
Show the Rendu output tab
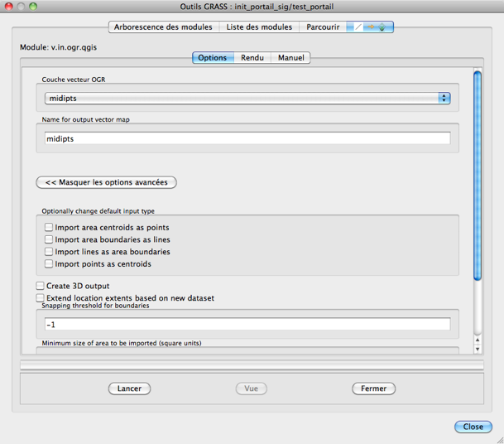click(252, 58)
